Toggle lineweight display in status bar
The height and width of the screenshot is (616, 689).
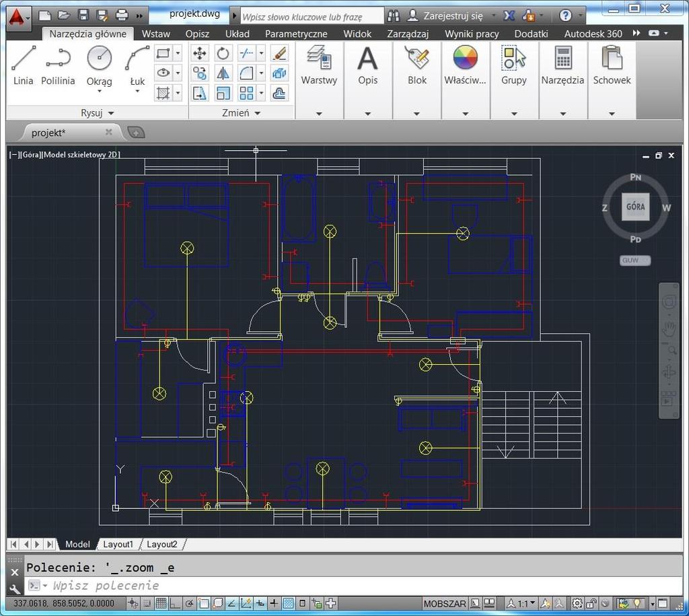click(274, 603)
